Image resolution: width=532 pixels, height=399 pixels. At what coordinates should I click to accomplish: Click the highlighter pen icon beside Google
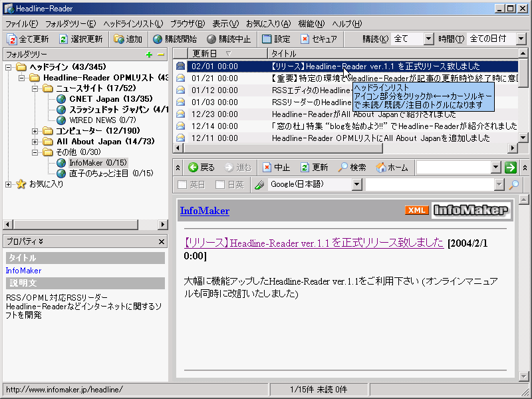tap(259, 185)
